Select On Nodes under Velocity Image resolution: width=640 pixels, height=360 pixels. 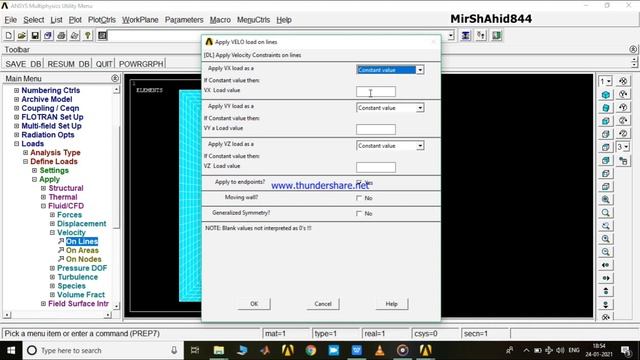83,259
